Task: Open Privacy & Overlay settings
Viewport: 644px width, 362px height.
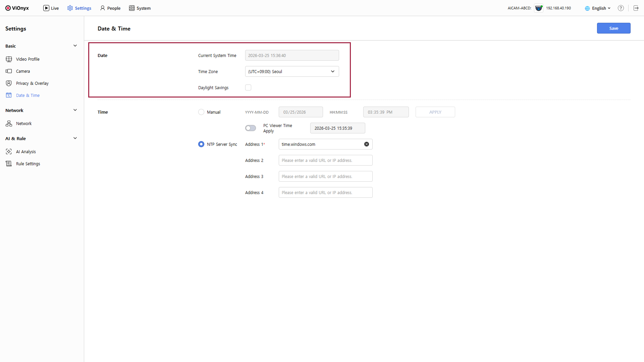Action: [x=32, y=83]
